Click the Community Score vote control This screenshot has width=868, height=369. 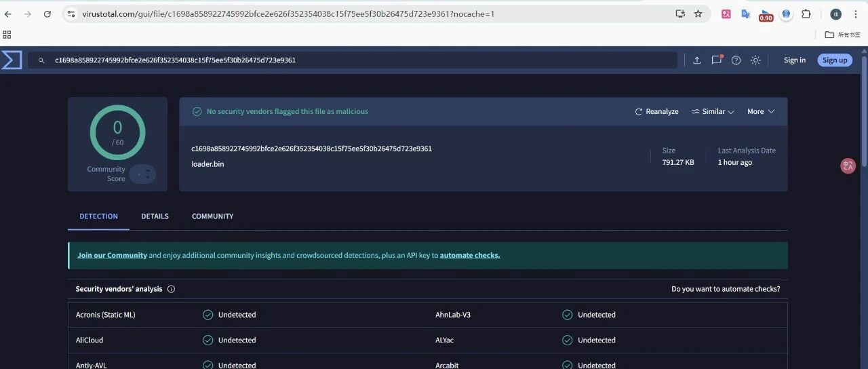click(142, 174)
